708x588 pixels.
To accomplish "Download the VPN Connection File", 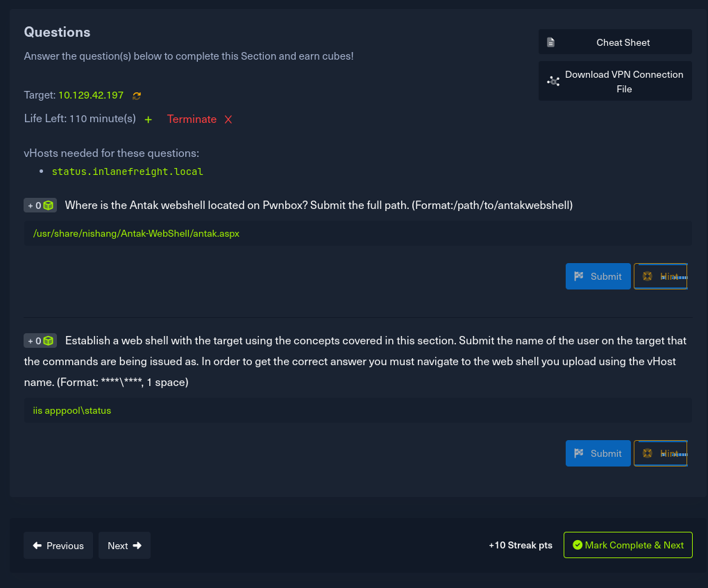I will [615, 81].
